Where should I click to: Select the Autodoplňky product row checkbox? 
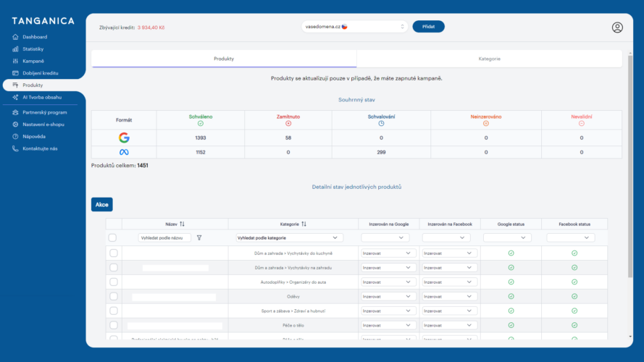[114, 282]
